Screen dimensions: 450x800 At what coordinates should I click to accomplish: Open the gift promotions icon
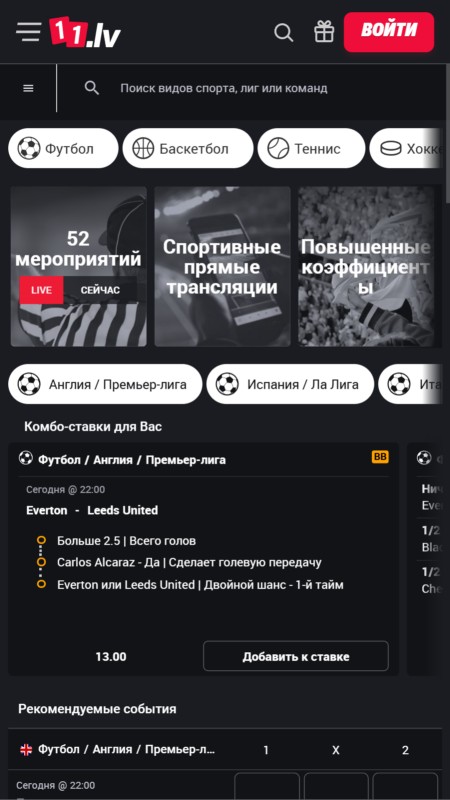324,32
